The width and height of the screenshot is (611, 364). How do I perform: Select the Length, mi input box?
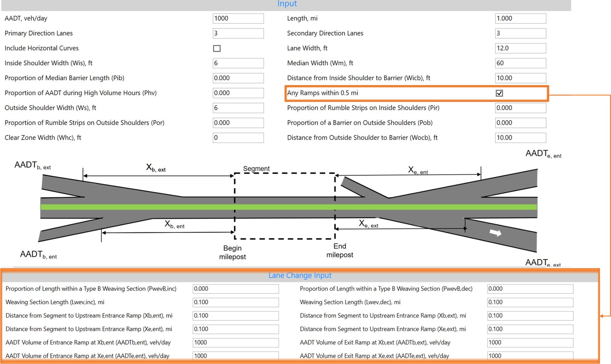520,18
